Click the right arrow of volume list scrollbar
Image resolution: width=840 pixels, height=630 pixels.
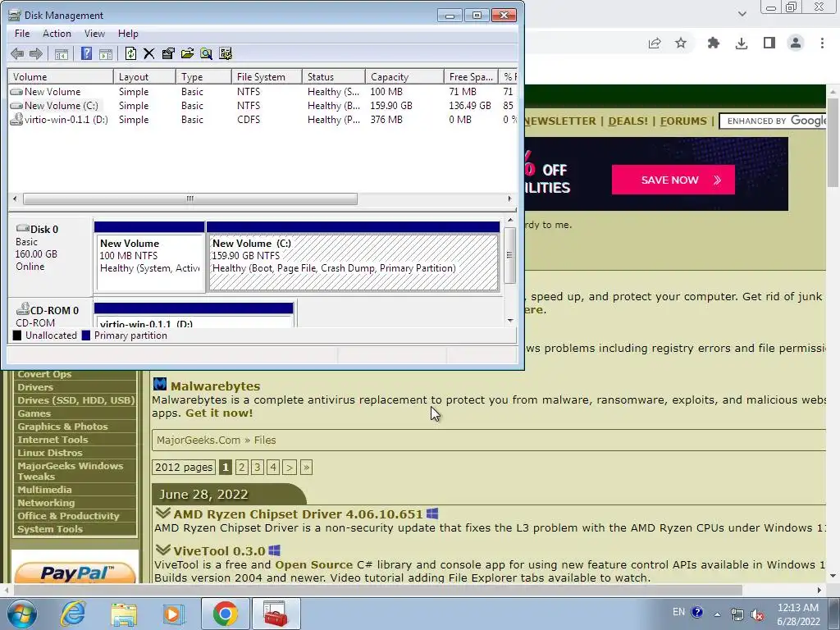(509, 199)
